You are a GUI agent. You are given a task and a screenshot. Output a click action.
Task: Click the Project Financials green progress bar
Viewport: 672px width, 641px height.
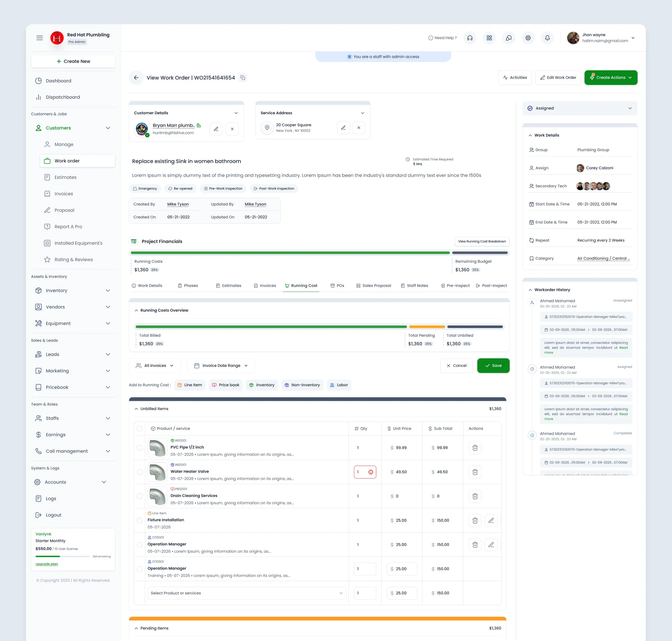(290, 253)
